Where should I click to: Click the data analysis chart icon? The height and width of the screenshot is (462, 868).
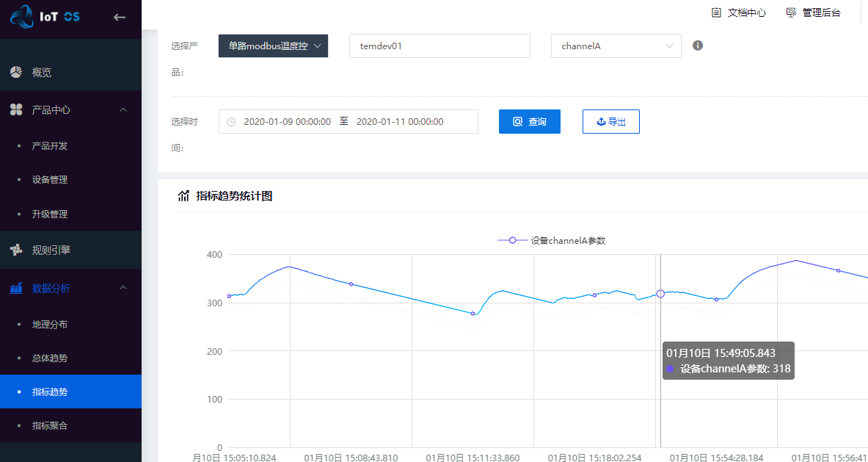pyautogui.click(x=16, y=289)
